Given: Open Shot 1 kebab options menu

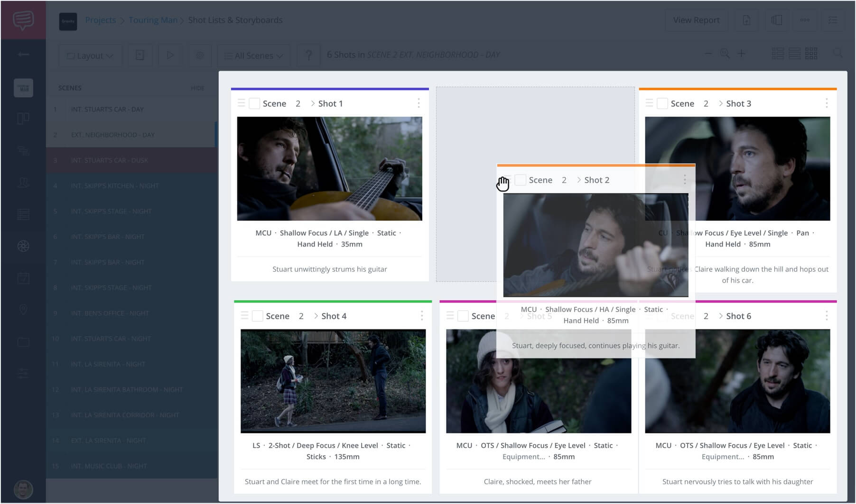Looking at the screenshot, I should click(x=419, y=103).
